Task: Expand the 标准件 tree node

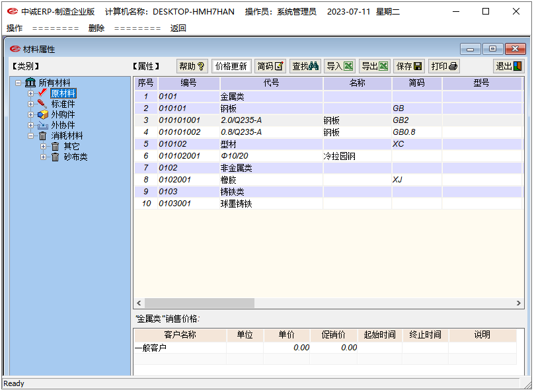Action: pos(30,104)
